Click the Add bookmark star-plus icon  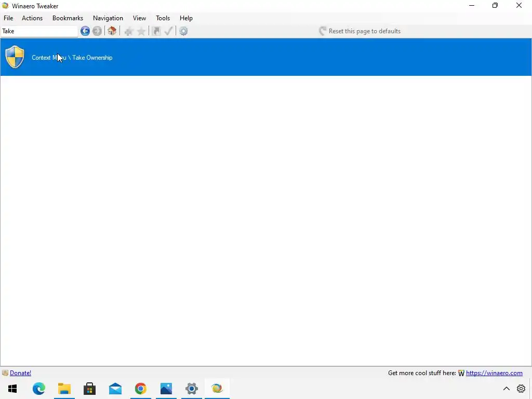[x=128, y=32]
